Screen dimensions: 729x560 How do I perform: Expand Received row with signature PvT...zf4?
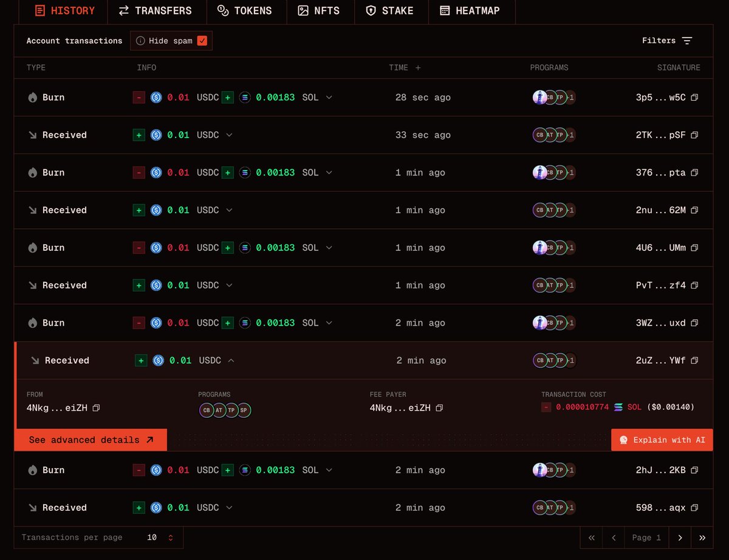229,285
